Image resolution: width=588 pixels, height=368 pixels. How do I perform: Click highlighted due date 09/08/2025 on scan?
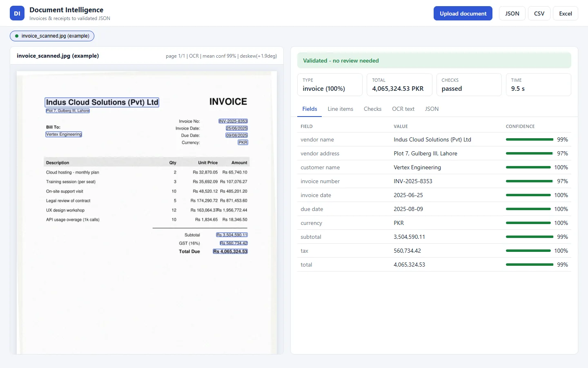(237, 135)
